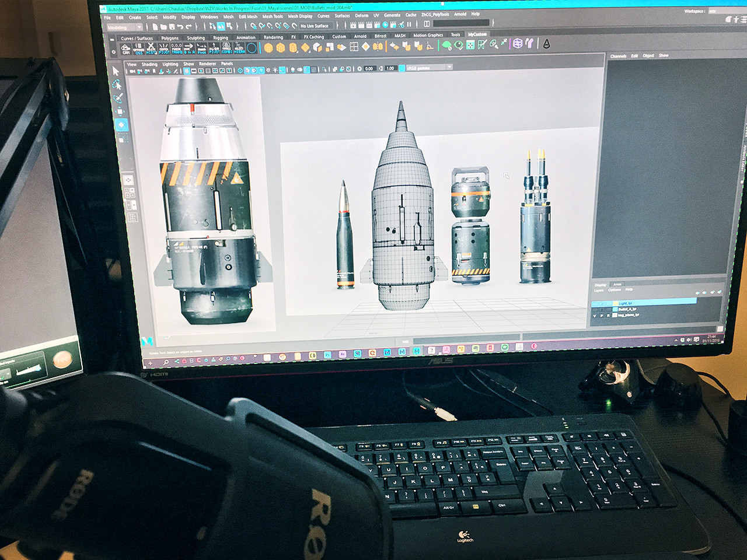Run the Optimize OSS shelf script
The width and height of the screenshot is (747, 560).
[138, 48]
